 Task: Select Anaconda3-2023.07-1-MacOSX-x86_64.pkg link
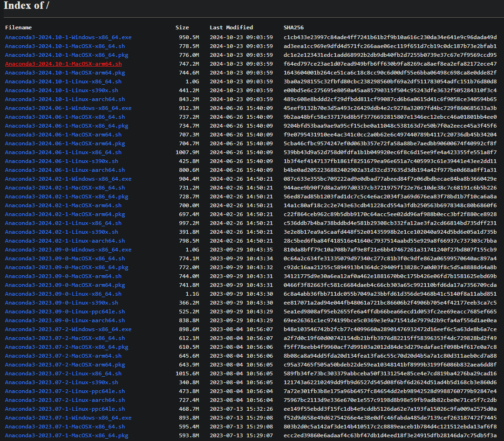[67, 435]
